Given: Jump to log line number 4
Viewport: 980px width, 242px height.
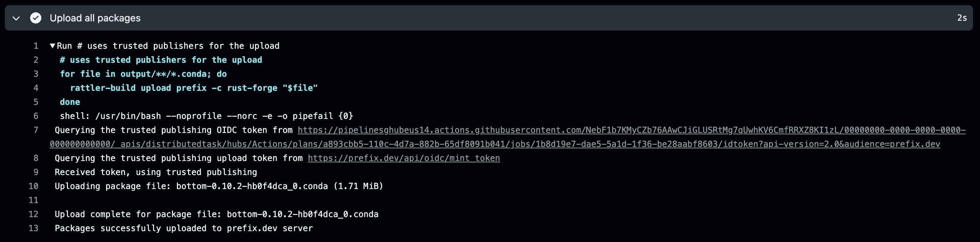Looking at the screenshot, I should [36, 88].
